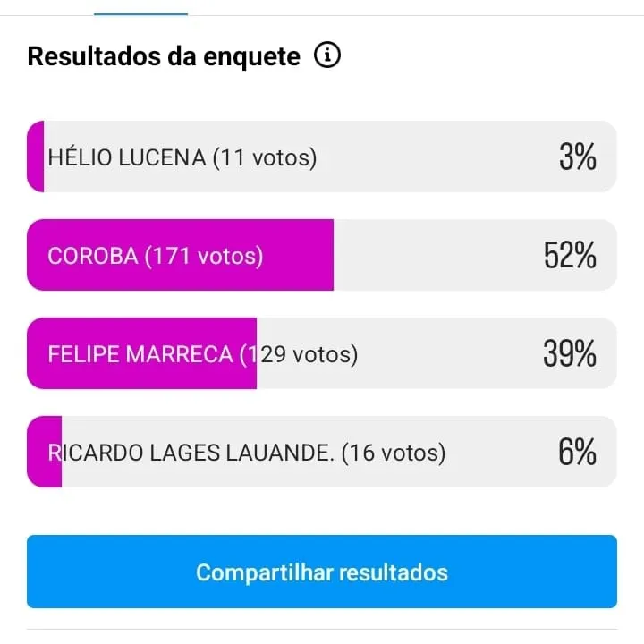Click the blue active tab underline at top
Screen dimensions: 644x644
click(x=140, y=13)
